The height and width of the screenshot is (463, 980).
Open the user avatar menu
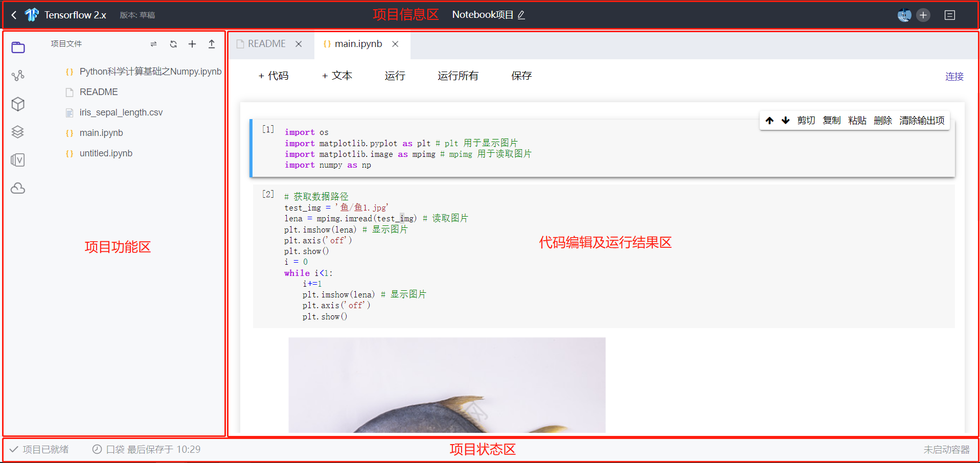904,15
